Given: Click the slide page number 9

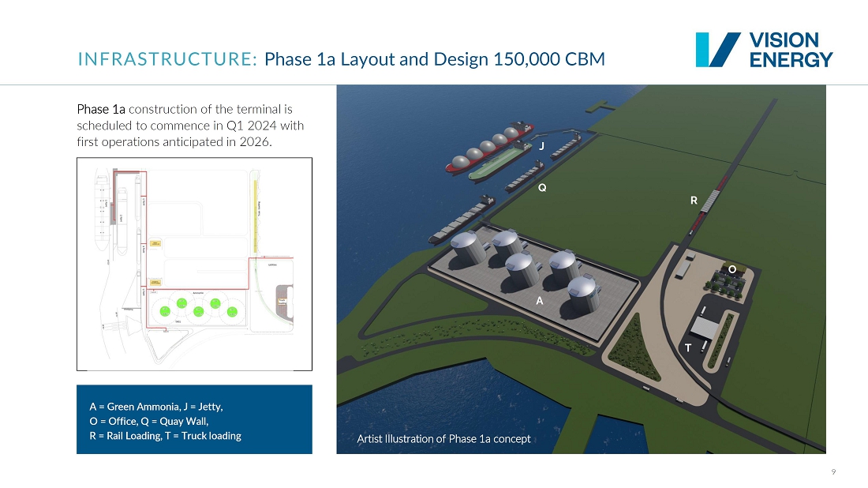Looking at the screenshot, I should (x=833, y=472).
